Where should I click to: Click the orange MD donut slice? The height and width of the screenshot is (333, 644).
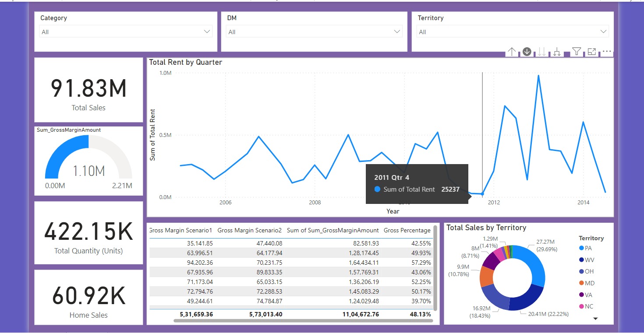click(x=486, y=276)
